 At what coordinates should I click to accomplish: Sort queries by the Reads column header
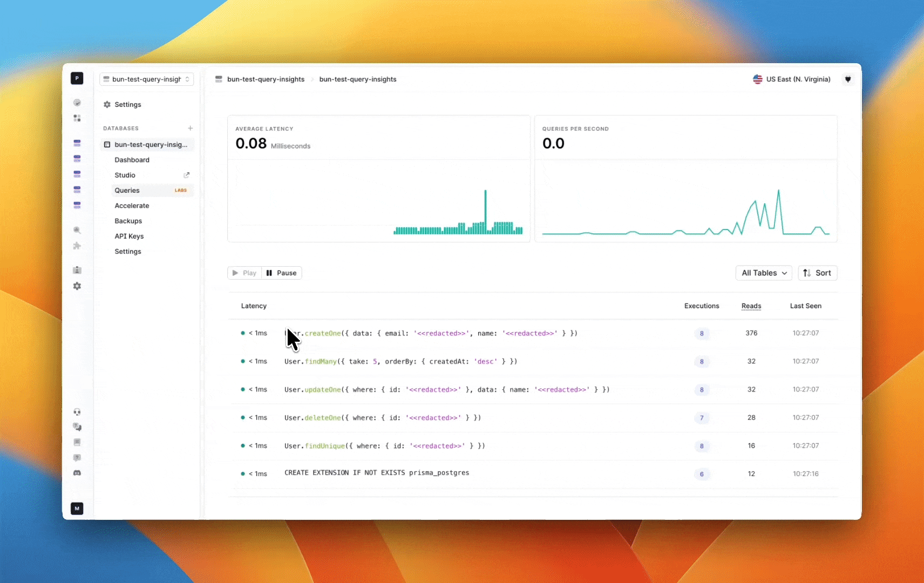(x=751, y=306)
